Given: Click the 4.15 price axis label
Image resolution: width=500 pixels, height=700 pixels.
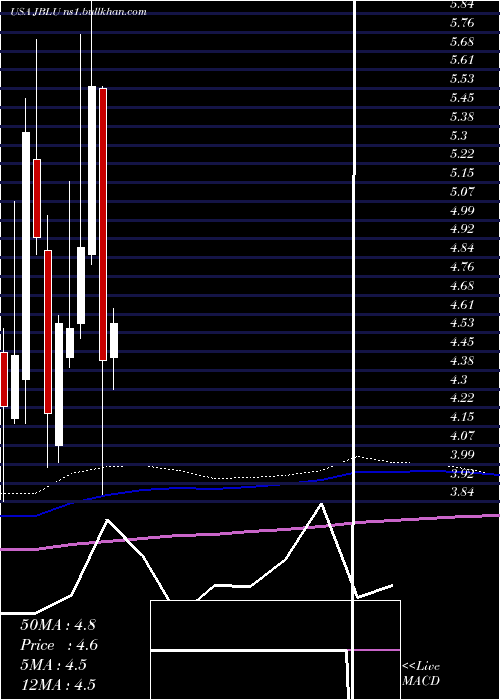Looking at the screenshot, I should tap(462, 417).
